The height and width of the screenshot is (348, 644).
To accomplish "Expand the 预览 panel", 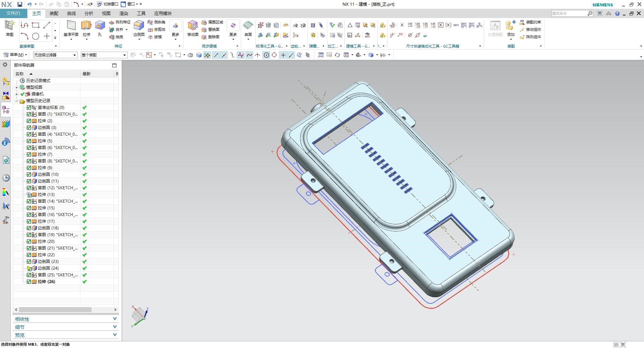I will click(66, 335).
